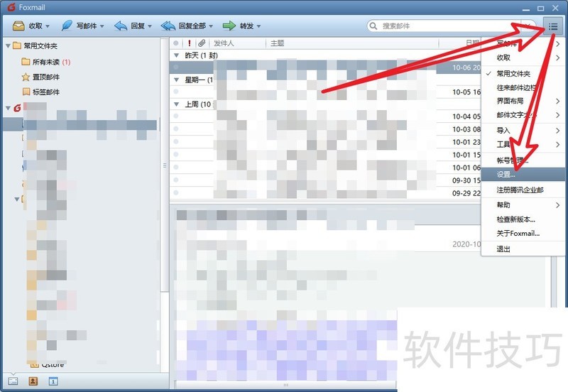The image size is (568, 392).
Task: Open the 帮助 submenu
Action: coord(523,205)
